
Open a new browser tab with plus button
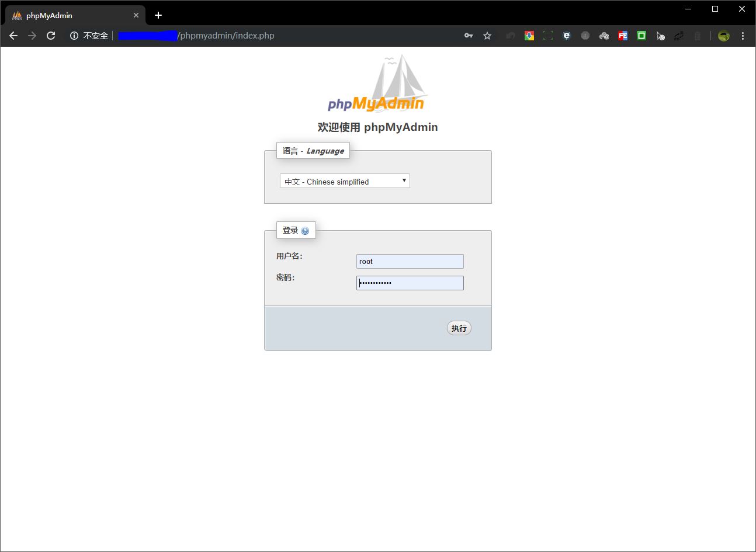158,15
